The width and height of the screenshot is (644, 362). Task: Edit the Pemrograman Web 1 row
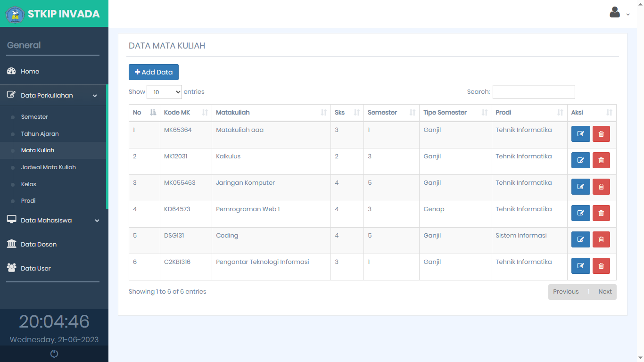tap(580, 213)
